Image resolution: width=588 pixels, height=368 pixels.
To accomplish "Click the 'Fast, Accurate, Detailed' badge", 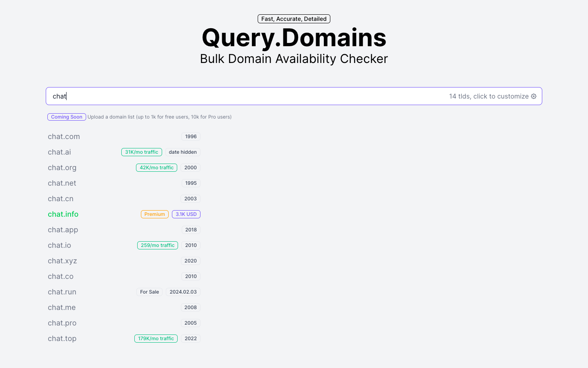I will [294, 18].
